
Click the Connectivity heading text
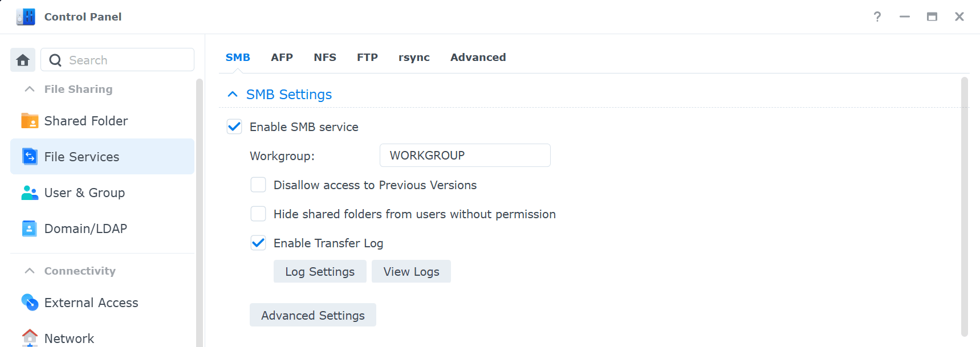(80, 271)
